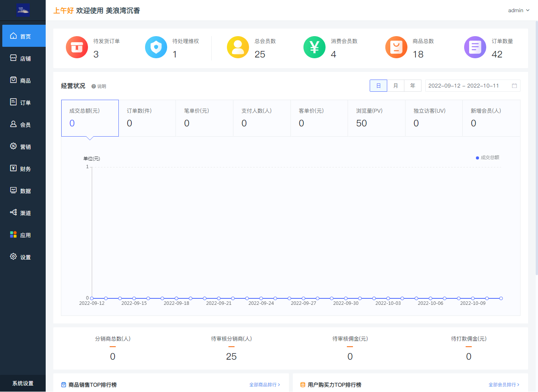Viewport: 538px width, 392px height.
Task: Toggle 成交总额 legend series in chart
Action: click(x=488, y=158)
